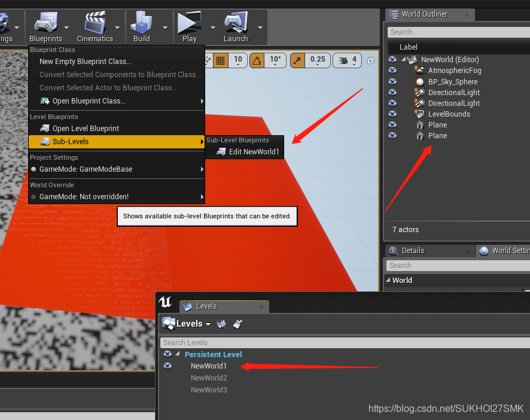Click the level details wrench icon in Levels toolbar
The width and height of the screenshot is (530, 420).
click(x=238, y=324)
